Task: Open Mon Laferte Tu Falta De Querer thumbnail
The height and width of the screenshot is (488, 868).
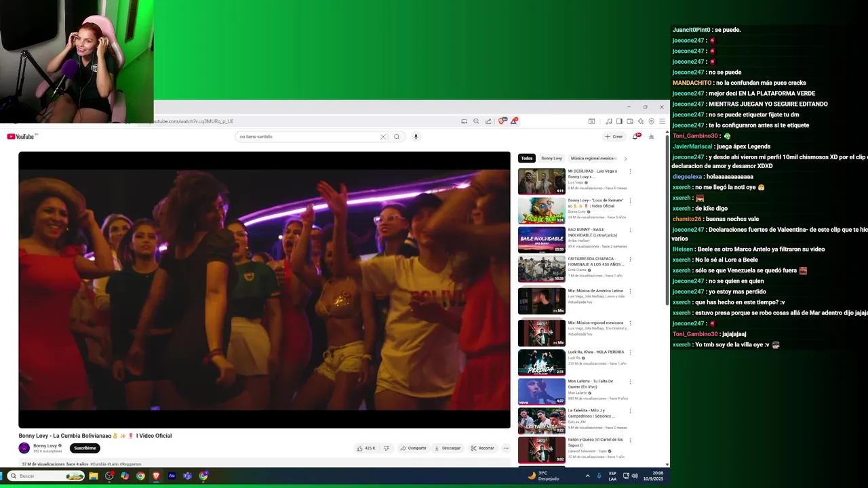Action: click(x=541, y=391)
